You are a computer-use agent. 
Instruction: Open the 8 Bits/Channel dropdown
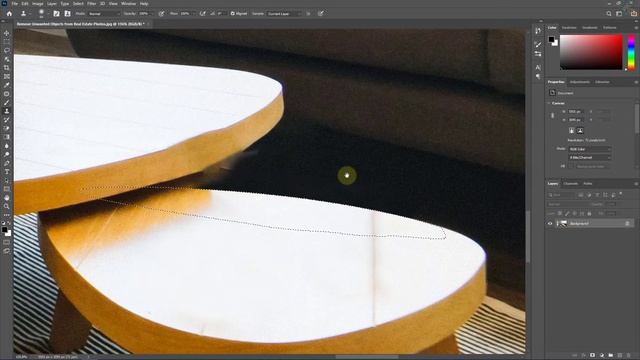[590, 157]
